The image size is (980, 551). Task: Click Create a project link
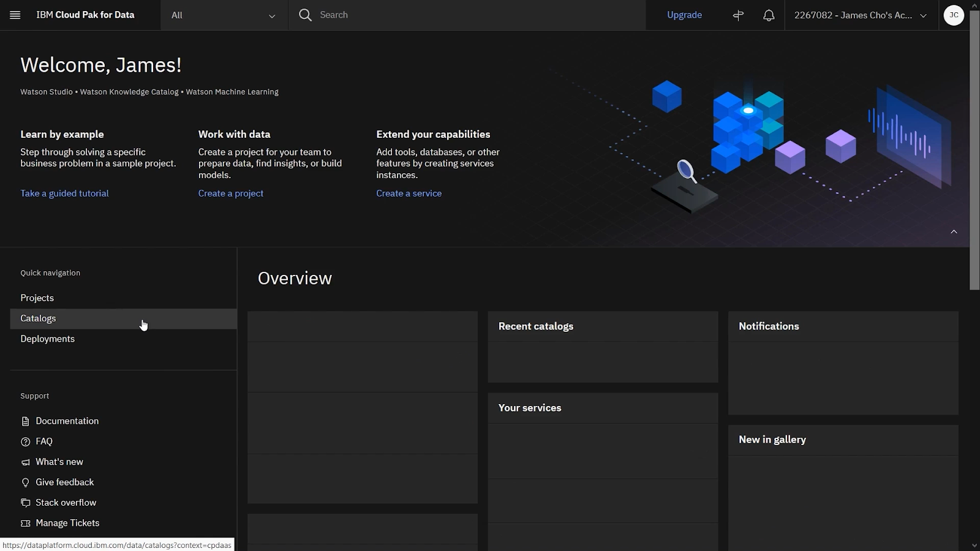tap(231, 193)
